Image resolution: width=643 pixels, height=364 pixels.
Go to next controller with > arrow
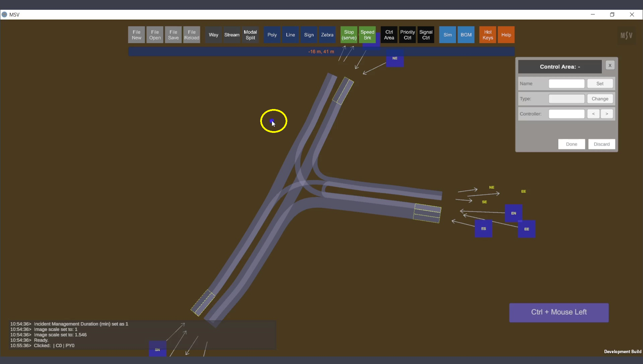point(606,114)
